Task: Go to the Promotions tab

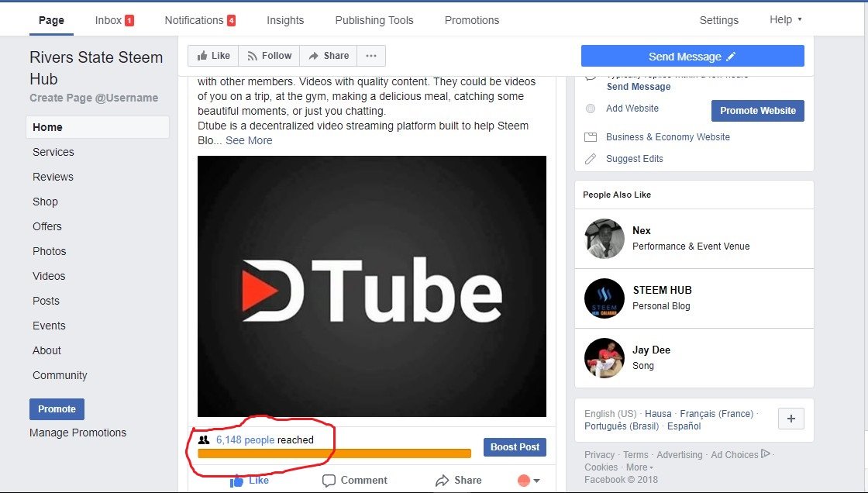Action: click(x=472, y=20)
